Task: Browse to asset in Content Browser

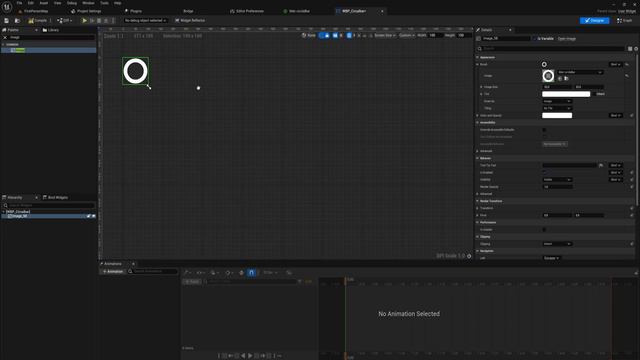Action: [17, 20]
